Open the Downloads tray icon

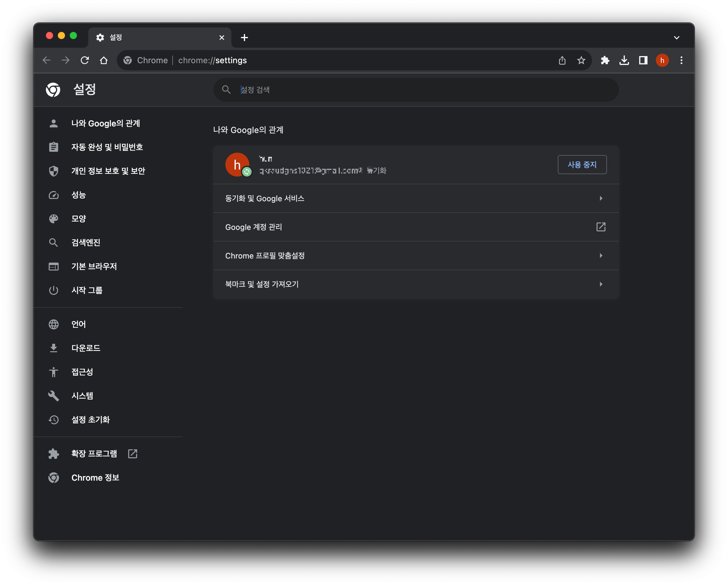coord(624,61)
